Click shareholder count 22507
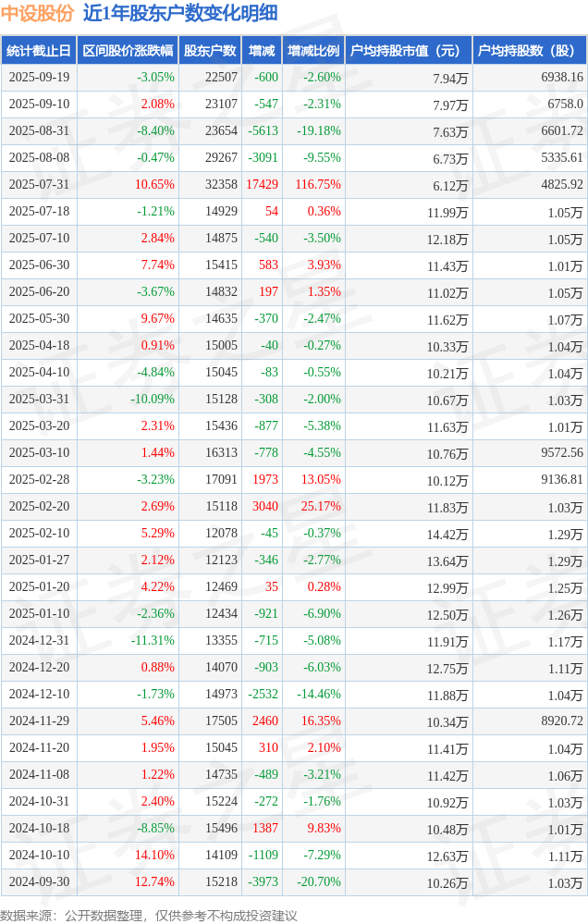 pyautogui.click(x=221, y=78)
